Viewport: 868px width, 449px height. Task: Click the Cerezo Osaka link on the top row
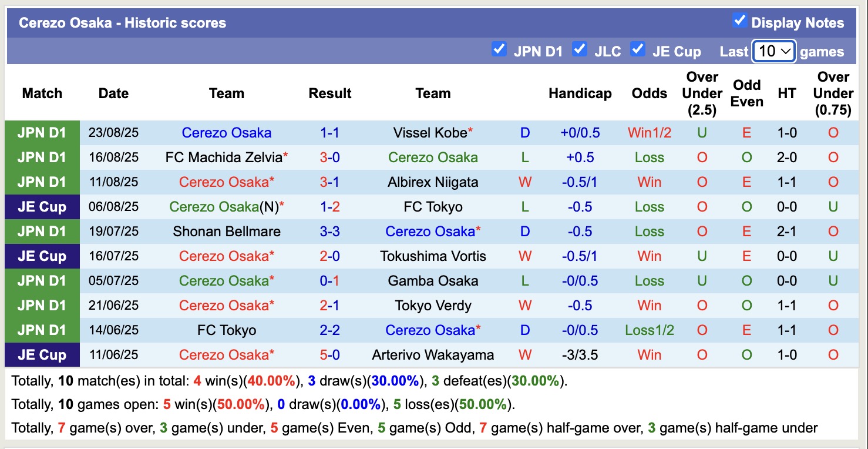coord(227,133)
